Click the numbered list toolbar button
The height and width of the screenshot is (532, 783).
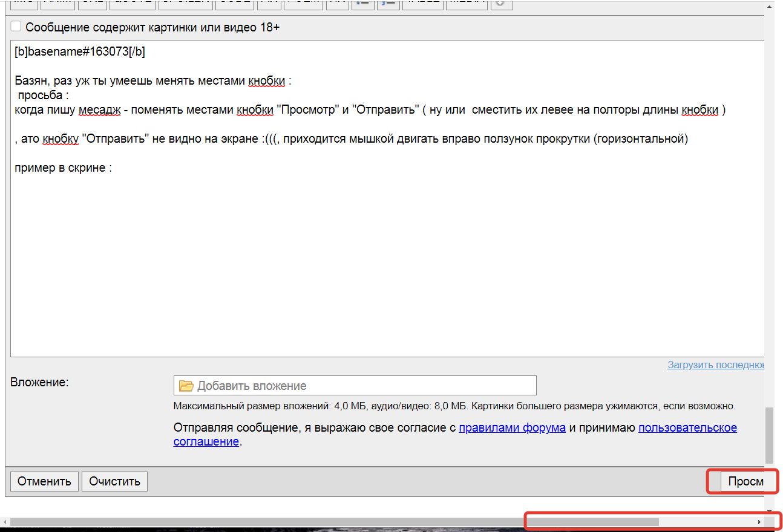tap(388, 3)
